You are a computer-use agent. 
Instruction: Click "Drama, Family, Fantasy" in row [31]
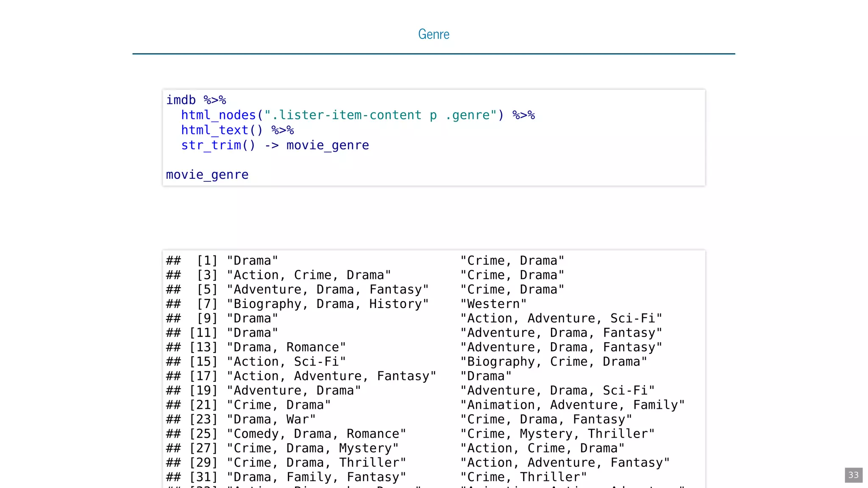316,477
